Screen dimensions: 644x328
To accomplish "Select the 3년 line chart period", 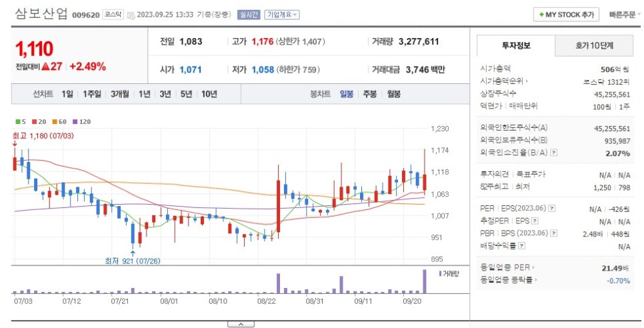I will (165, 94).
